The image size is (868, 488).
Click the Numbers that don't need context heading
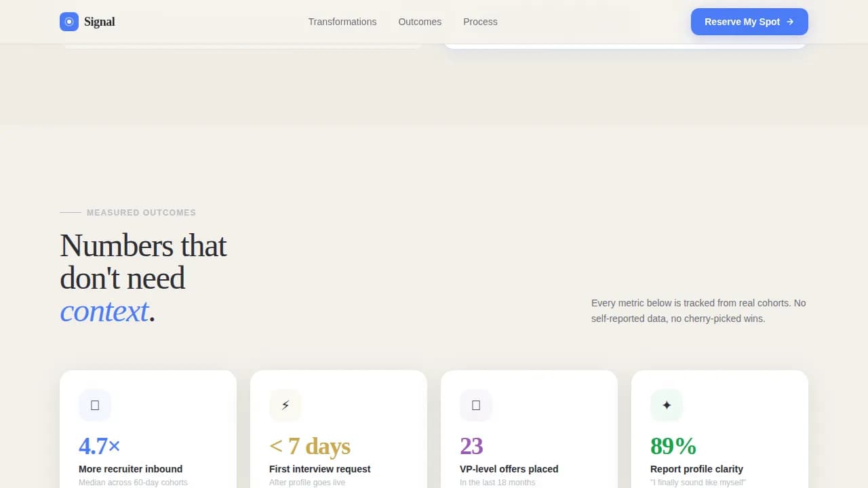pyautogui.click(x=144, y=279)
